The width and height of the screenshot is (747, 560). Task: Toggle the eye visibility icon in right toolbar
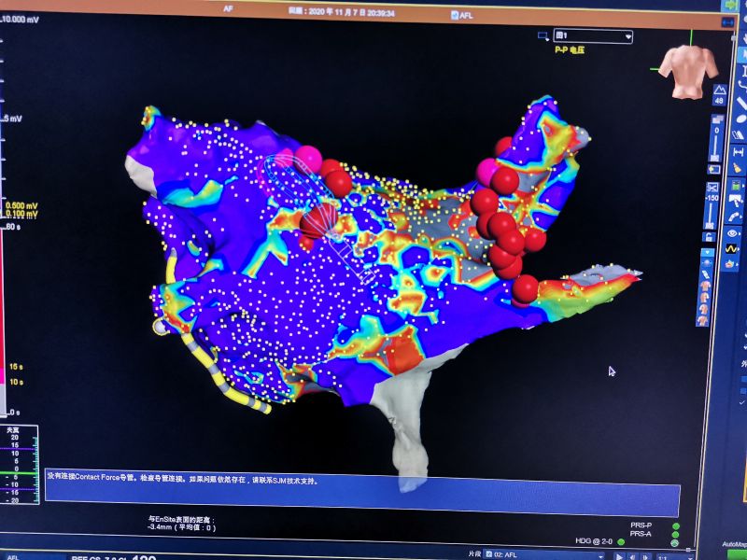732,233
